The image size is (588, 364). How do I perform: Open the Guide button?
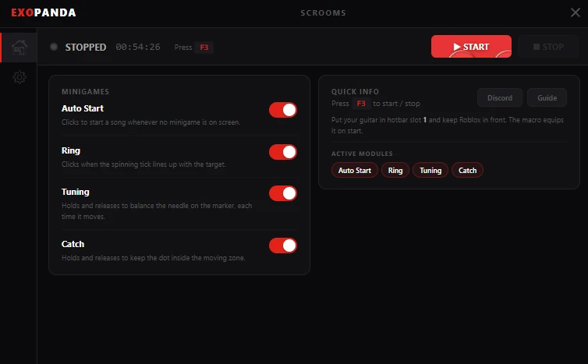pyautogui.click(x=547, y=98)
